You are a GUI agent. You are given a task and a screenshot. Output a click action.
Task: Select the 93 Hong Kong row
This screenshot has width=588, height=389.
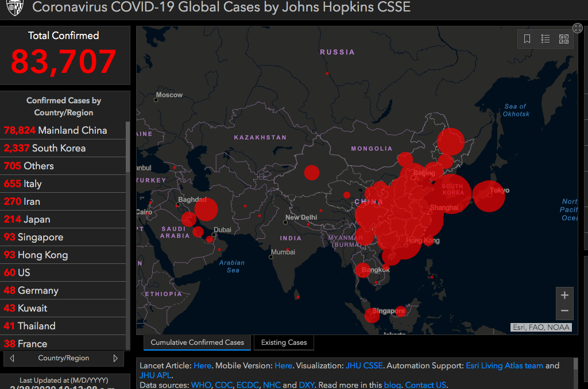click(x=63, y=255)
